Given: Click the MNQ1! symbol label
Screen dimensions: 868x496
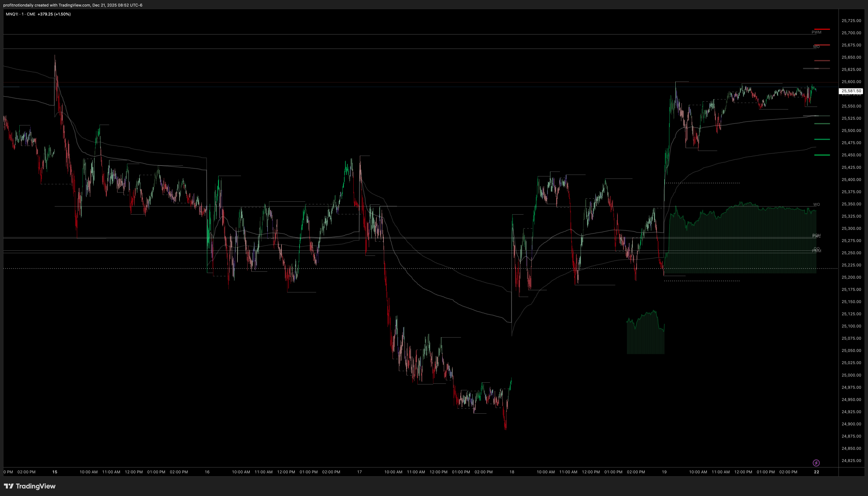Looking at the screenshot, I should 12,14.
